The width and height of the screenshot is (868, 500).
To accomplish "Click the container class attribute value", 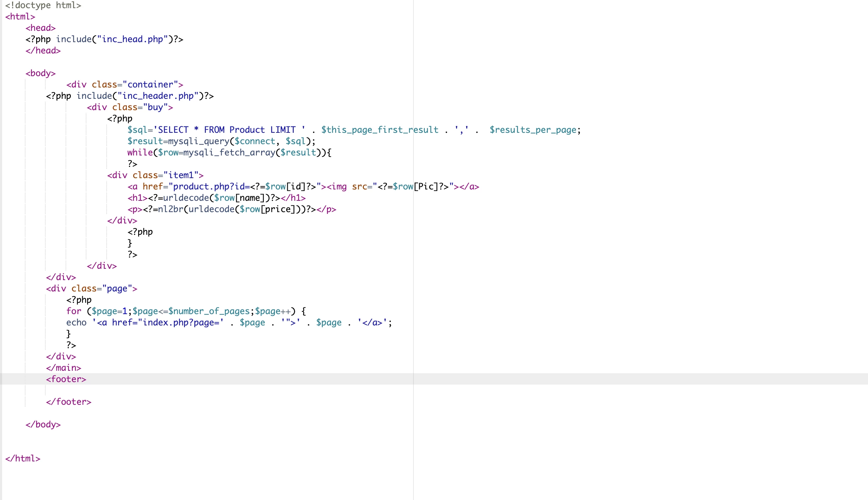I will click(x=150, y=85).
